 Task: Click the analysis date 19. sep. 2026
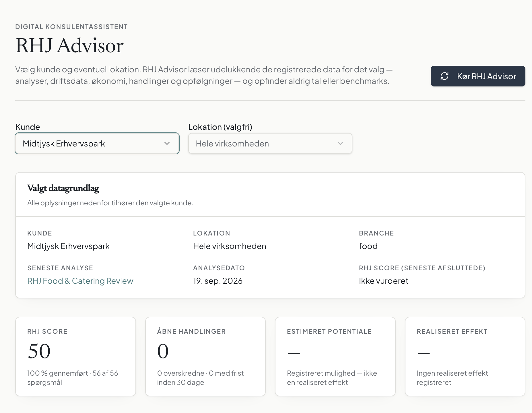[x=218, y=281]
